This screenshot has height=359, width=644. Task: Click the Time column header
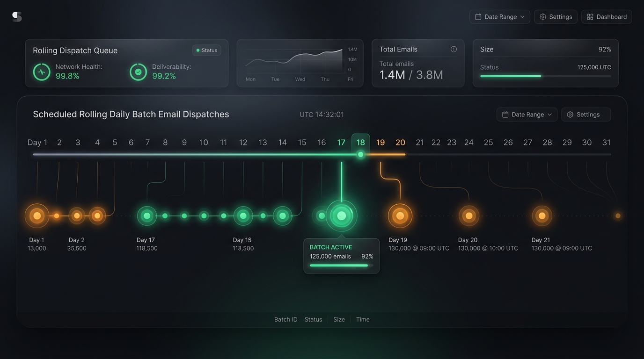click(363, 320)
